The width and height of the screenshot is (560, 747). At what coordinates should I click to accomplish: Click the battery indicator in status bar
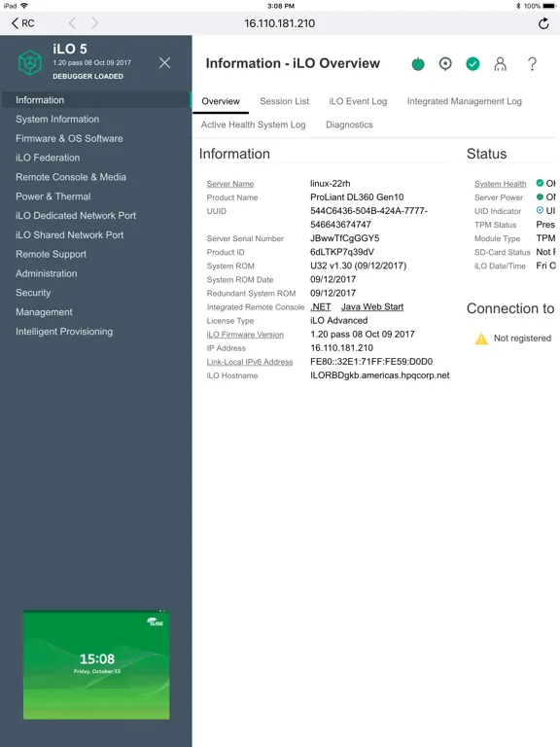tap(548, 6)
